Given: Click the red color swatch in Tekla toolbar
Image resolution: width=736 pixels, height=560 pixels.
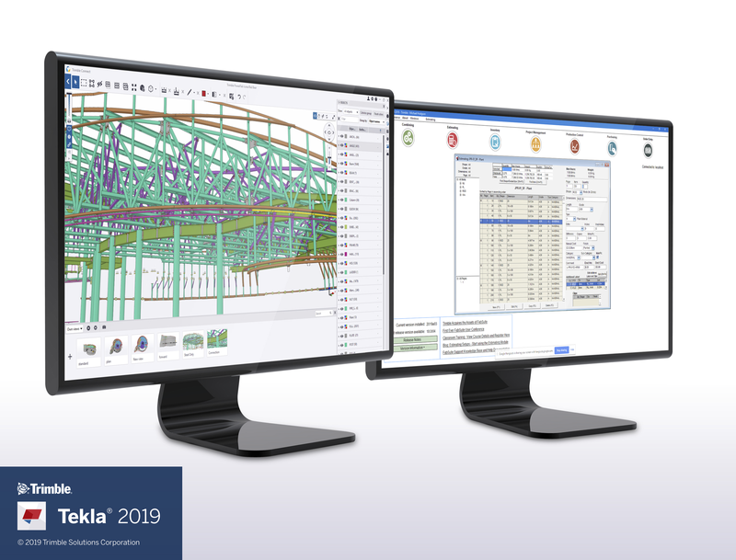Looking at the screenshot, I should coord(202,93).
